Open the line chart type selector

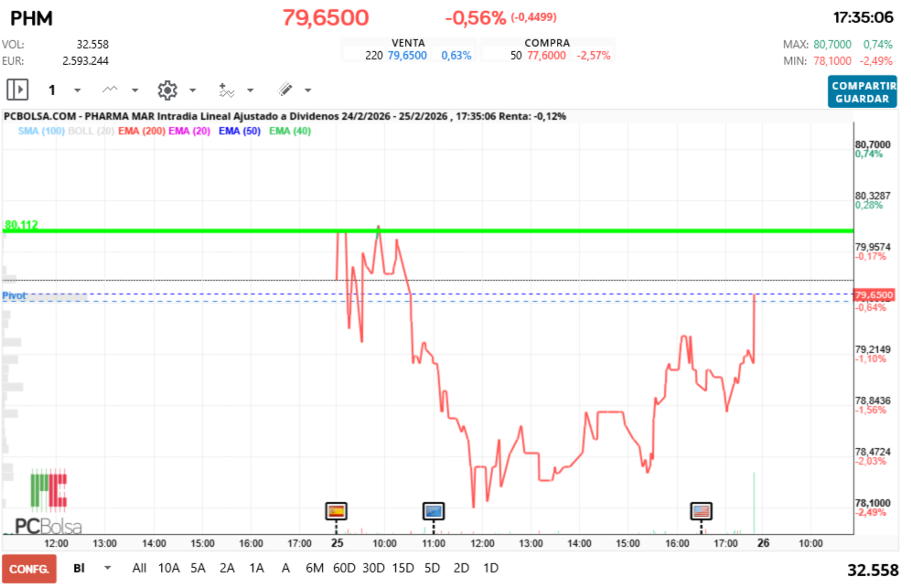(111, 90)
